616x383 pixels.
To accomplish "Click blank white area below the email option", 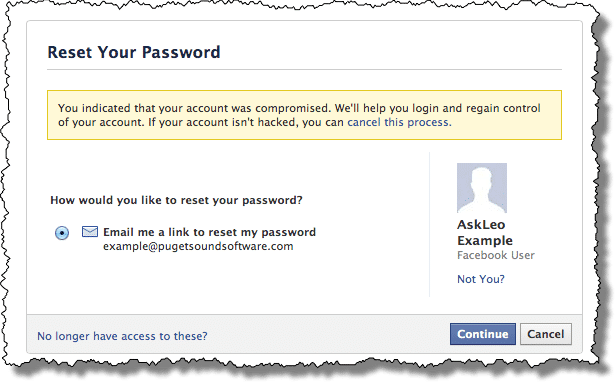I will (x=228, y=283).
